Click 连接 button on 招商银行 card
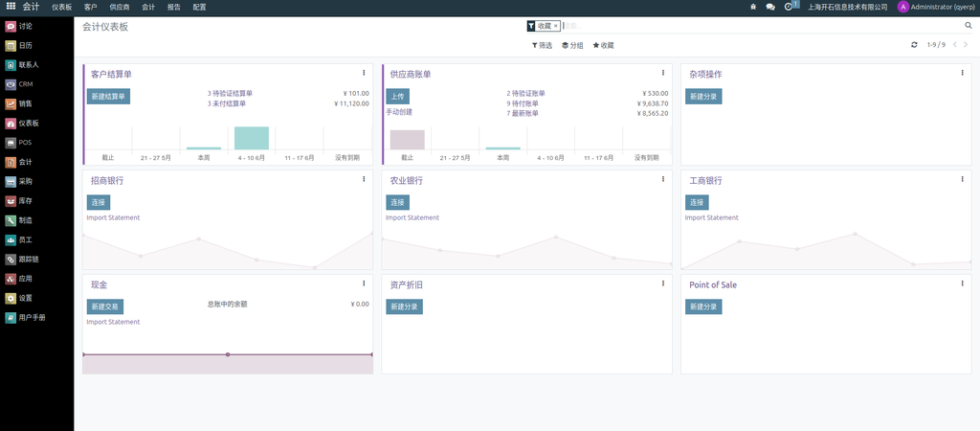 [98, 202]
